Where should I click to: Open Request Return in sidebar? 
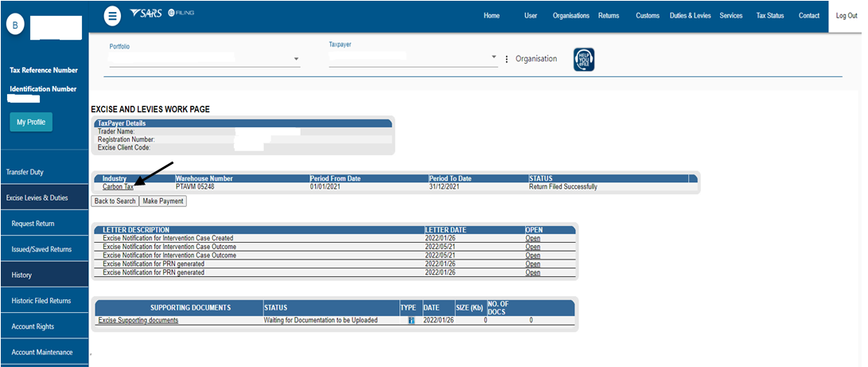pos(45,224)
